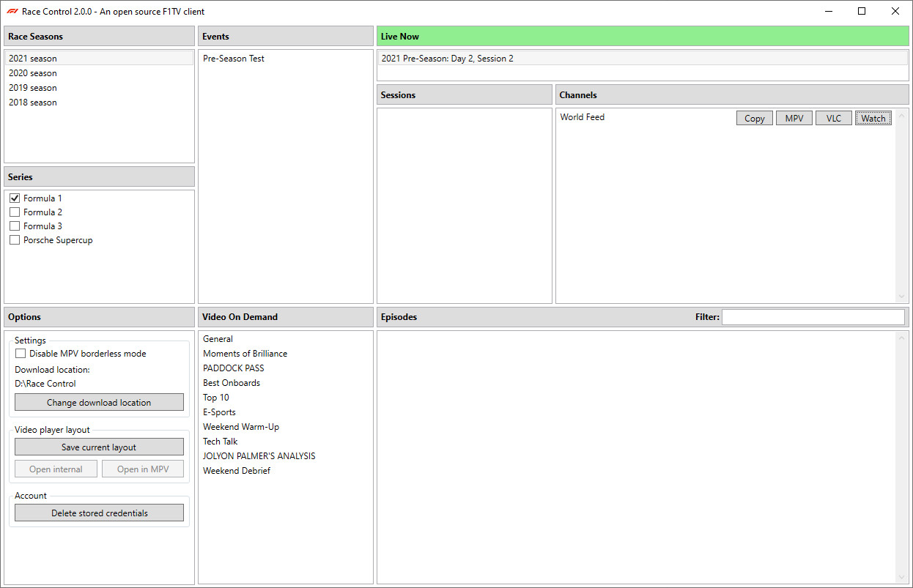The height and width of the screenshot is (588, 913).
Task: Select JOLYON PALMER'S ANALYSIS
Action: 286,456
